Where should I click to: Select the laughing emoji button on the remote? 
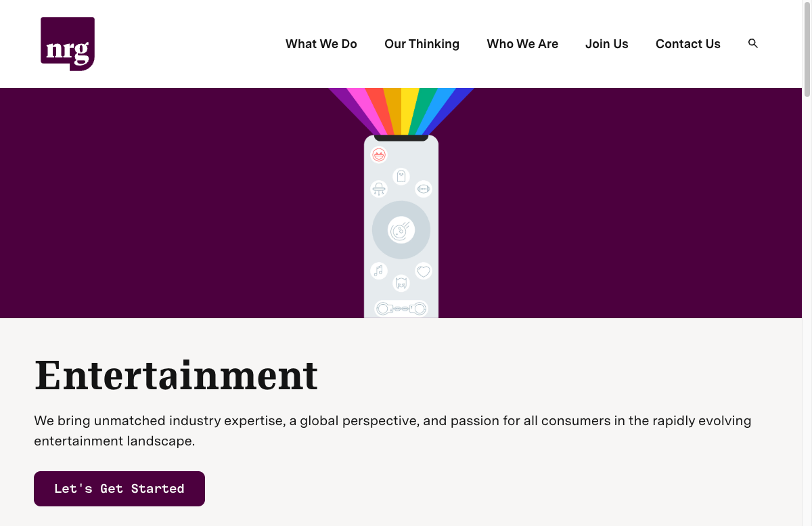point(379,154)
